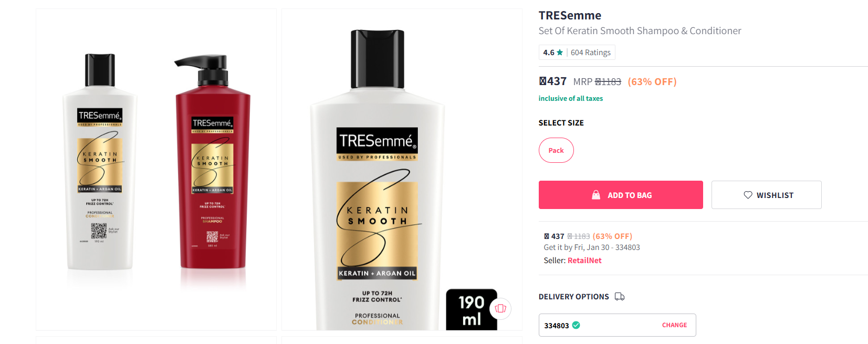Click the delivery truck icon

click(620, 297)
